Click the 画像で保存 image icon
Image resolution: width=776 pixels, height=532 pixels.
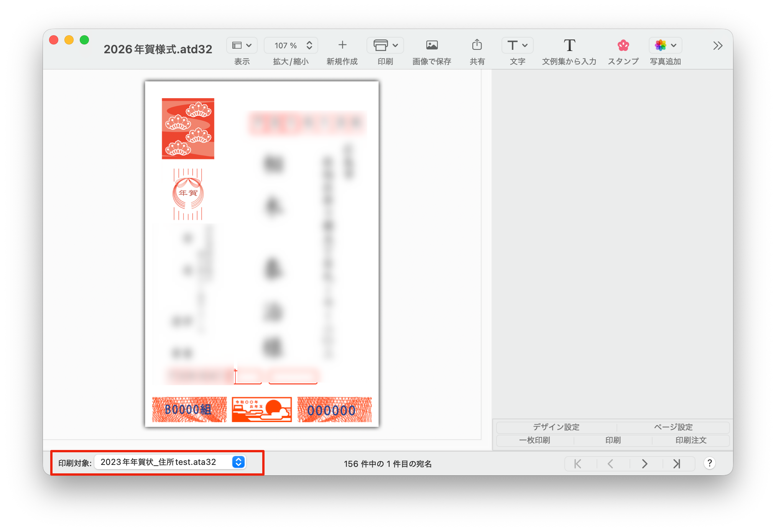(432, 45)
